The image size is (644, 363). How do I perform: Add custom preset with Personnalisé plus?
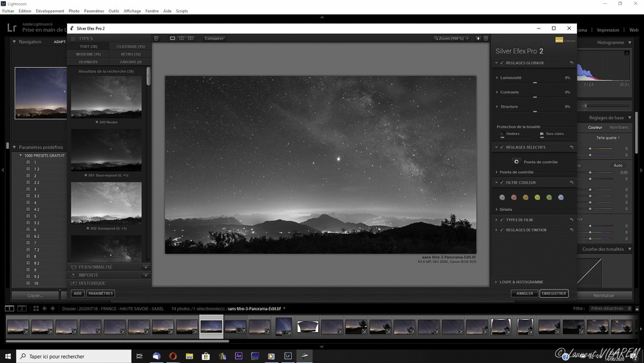[x=146, y=267]
